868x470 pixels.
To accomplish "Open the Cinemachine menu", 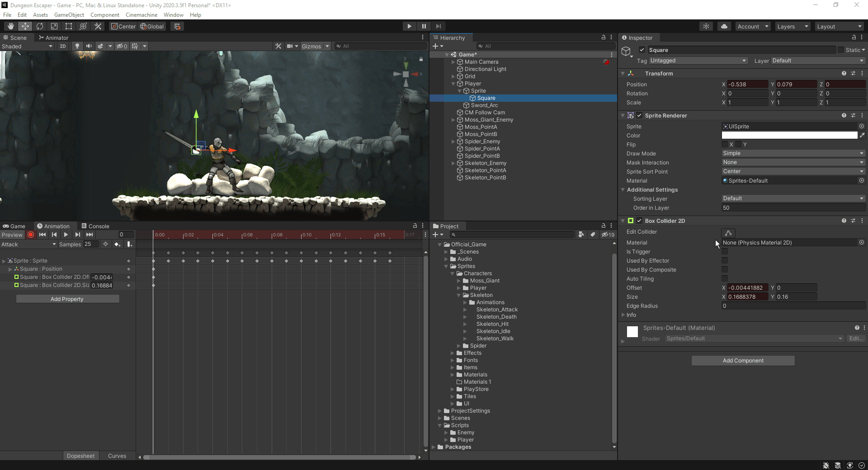I will (x=142, y=14).
